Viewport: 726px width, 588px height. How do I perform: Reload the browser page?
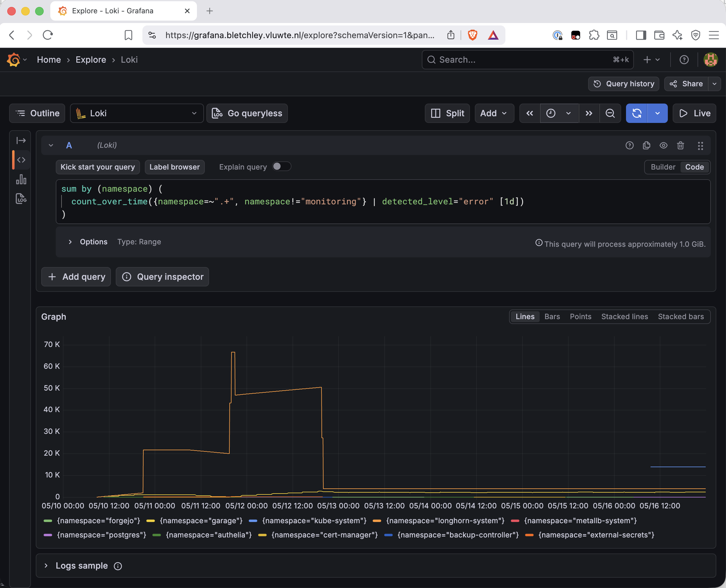point(48,35)
